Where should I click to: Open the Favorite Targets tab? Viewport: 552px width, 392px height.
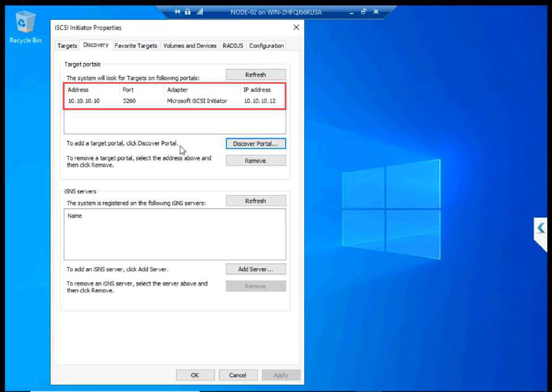tap(136, 46)
